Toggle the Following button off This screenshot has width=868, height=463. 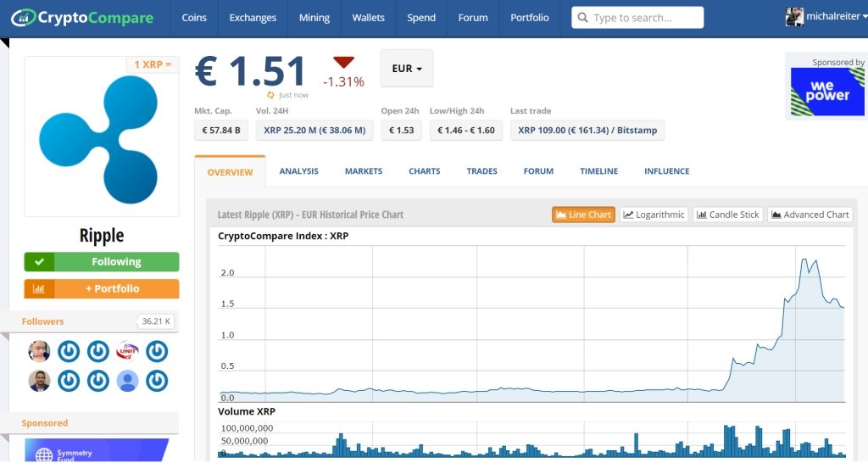pos(102,262)
